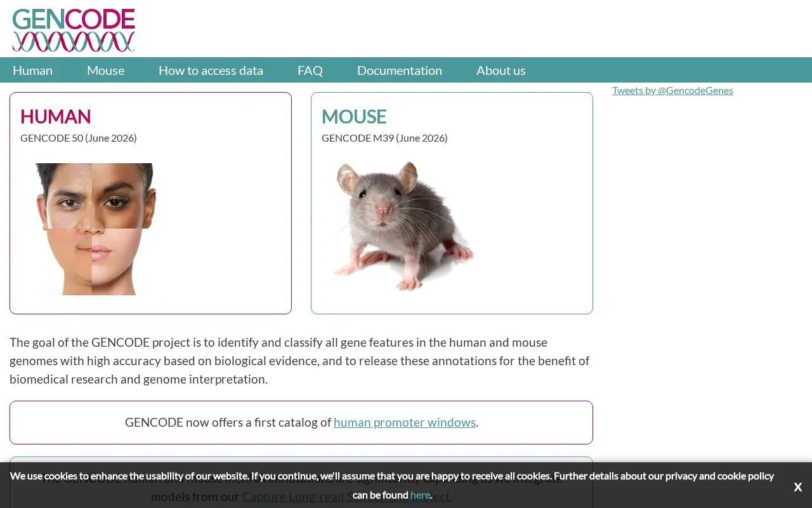This screenshot has width=812, height=508.
Task: Open the About us menu
Action: (501, 70)
